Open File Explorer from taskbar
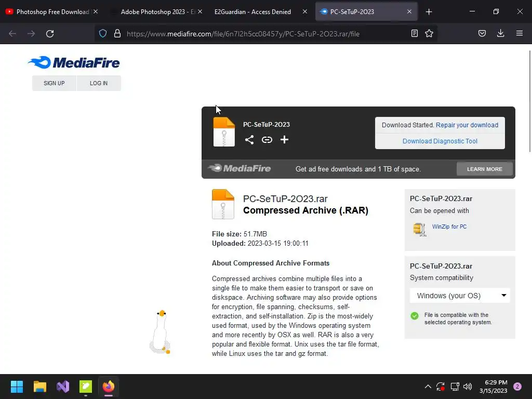532x399 pixels. click(39, 387)
